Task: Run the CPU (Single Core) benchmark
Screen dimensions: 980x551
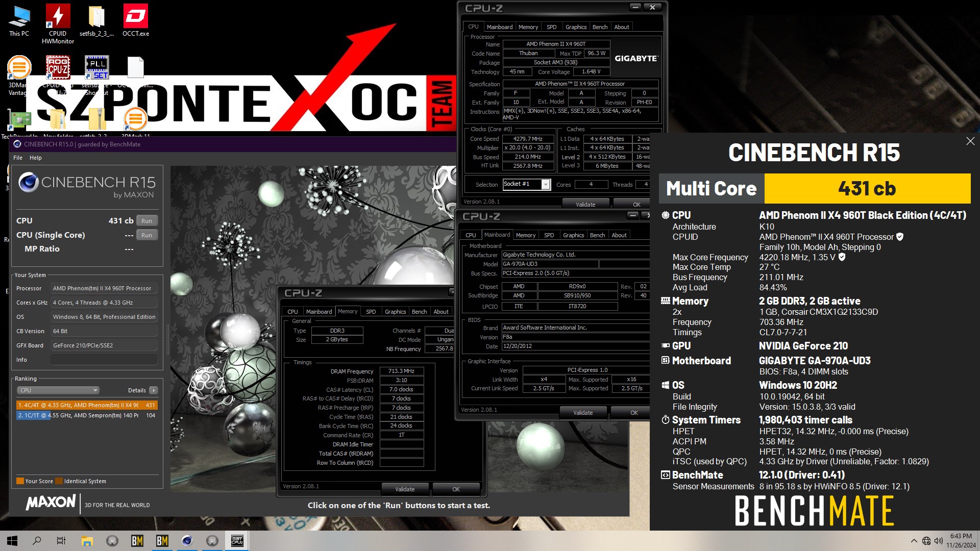Action: [x=147, y=235]
